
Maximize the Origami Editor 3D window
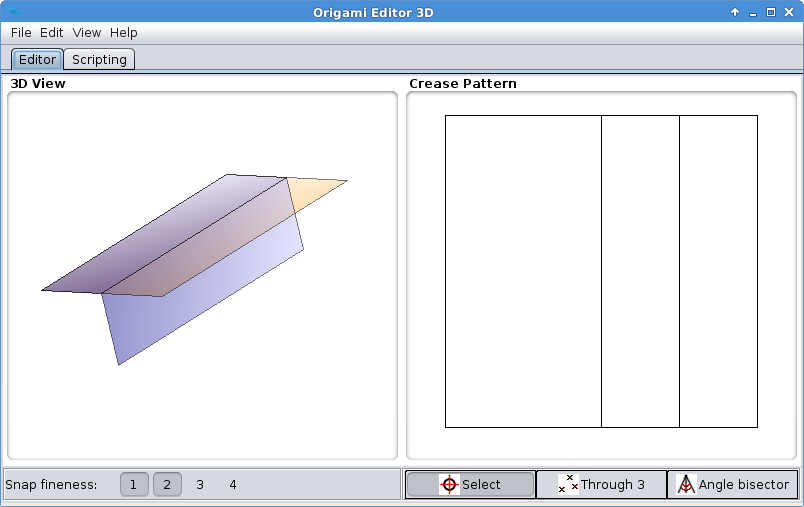pos(771,12)
